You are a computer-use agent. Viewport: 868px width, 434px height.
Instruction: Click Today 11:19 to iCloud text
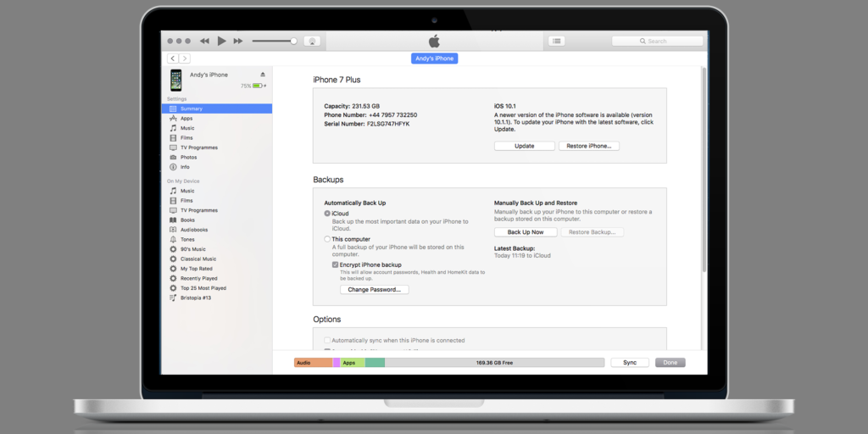pos(522,256)
